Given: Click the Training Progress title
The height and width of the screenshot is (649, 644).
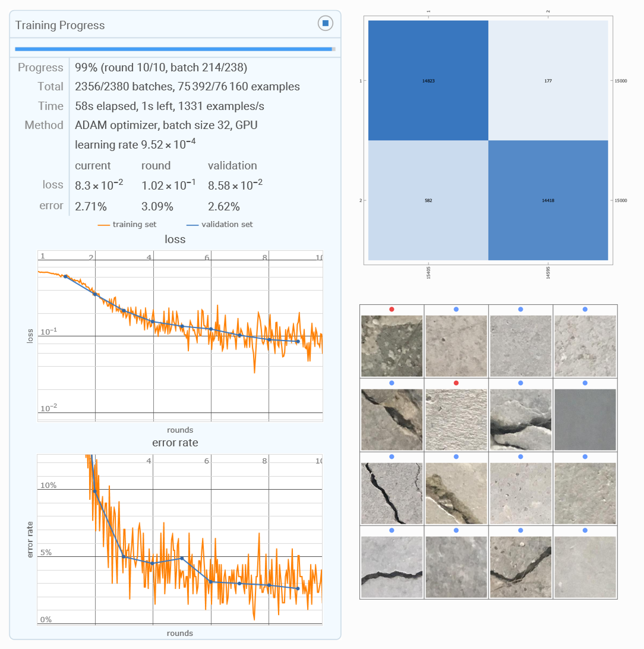Looking at the screenshot, I should (60, 25).
